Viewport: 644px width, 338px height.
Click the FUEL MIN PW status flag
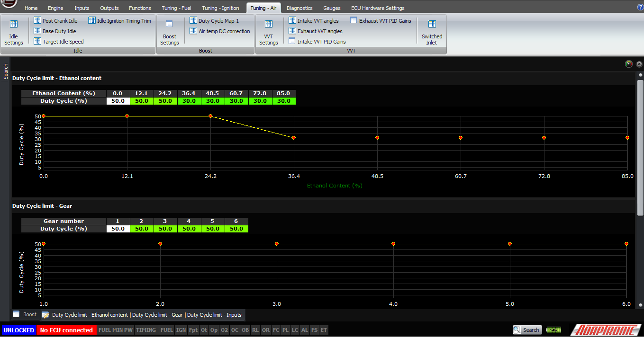(x=116, y=330)
